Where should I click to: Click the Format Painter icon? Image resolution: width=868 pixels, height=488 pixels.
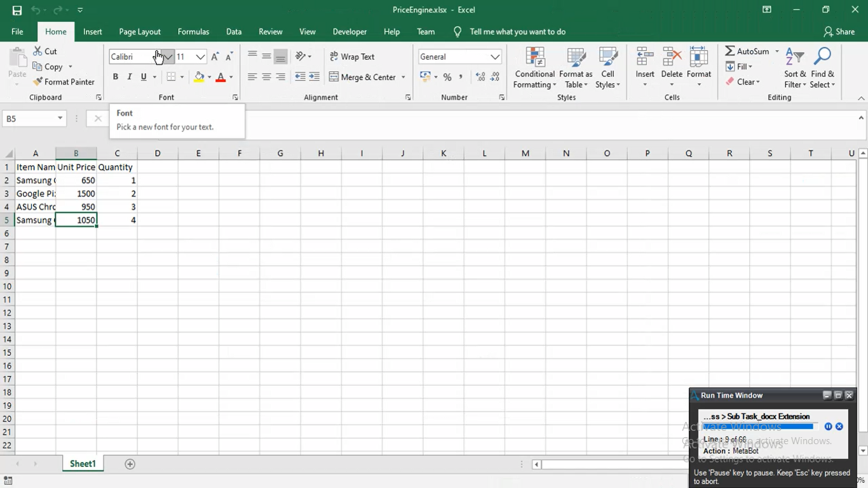tap(38, 82)
